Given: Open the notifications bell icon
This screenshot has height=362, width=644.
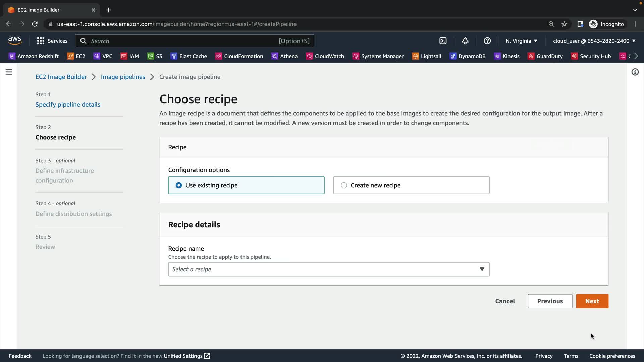Looking at the screenshot, I should 465,41.
